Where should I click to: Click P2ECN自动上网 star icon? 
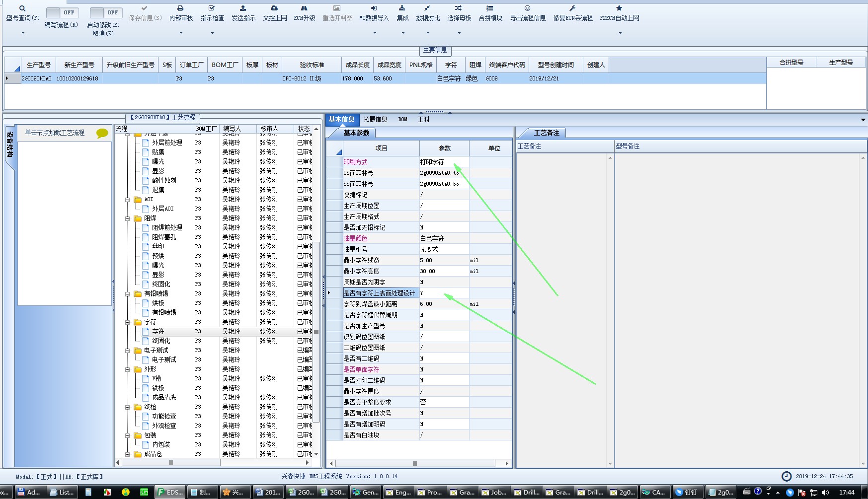pyautogui.click(x=620, y=13)
